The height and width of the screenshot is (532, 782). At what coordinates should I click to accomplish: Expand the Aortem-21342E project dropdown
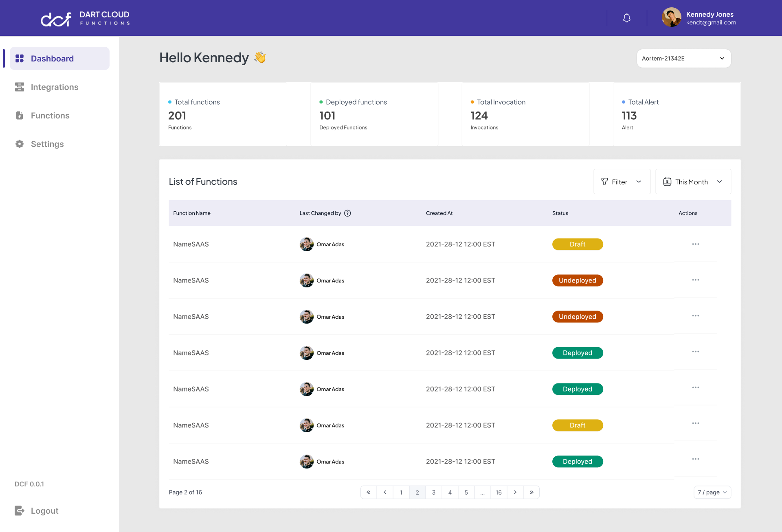point(683,58)
